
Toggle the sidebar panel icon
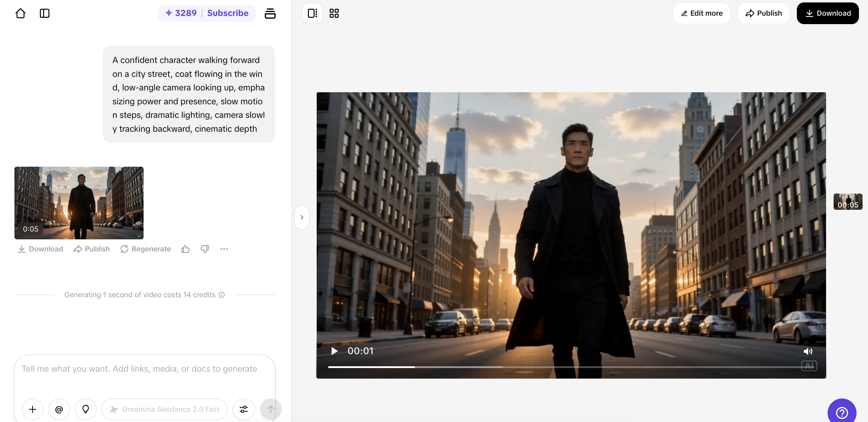coord(44,13)
